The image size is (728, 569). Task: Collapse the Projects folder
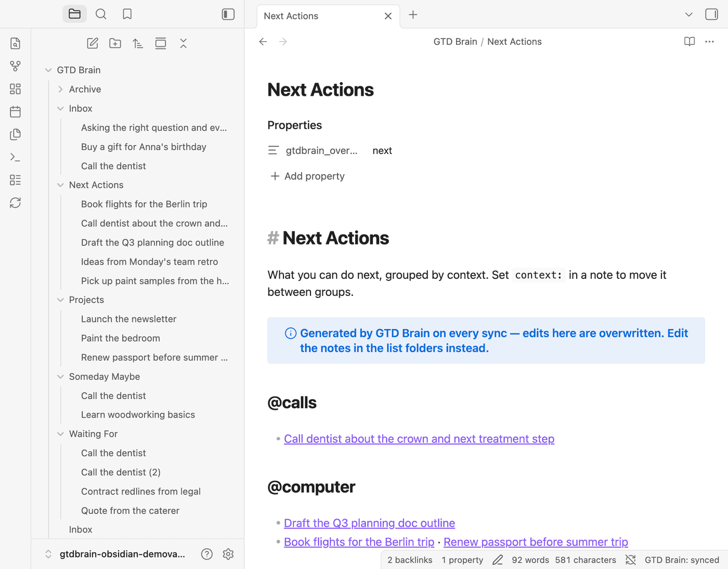pyautogui.click(x=60, y=300)
